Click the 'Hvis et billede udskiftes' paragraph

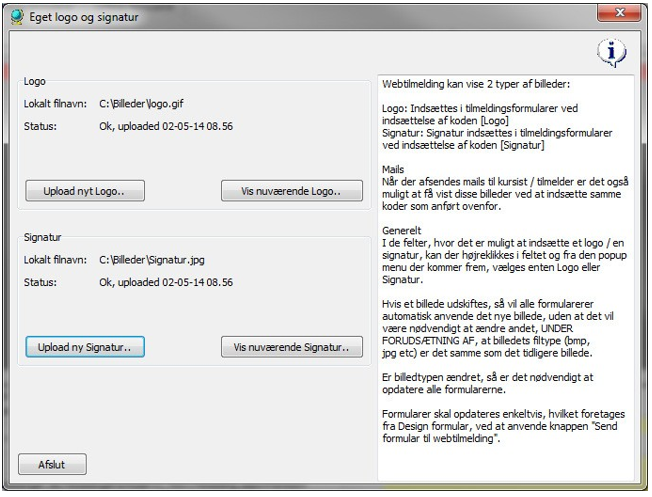498,328
